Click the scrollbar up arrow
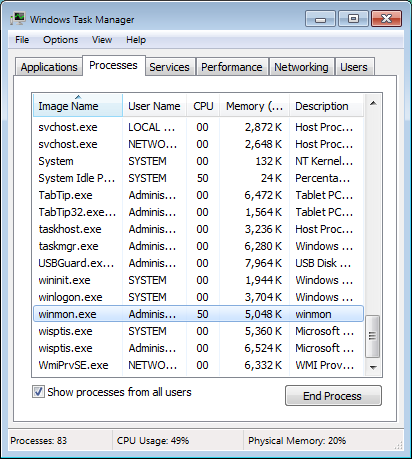The width and height of the screenshot is (412, 459). [373, 103]
